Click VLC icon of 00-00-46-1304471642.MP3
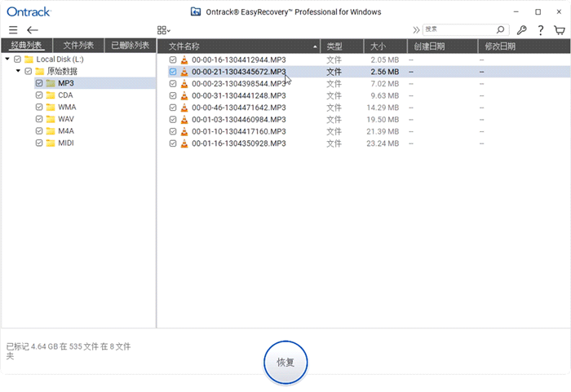This screenshot has height=392, width=571. 184,108
